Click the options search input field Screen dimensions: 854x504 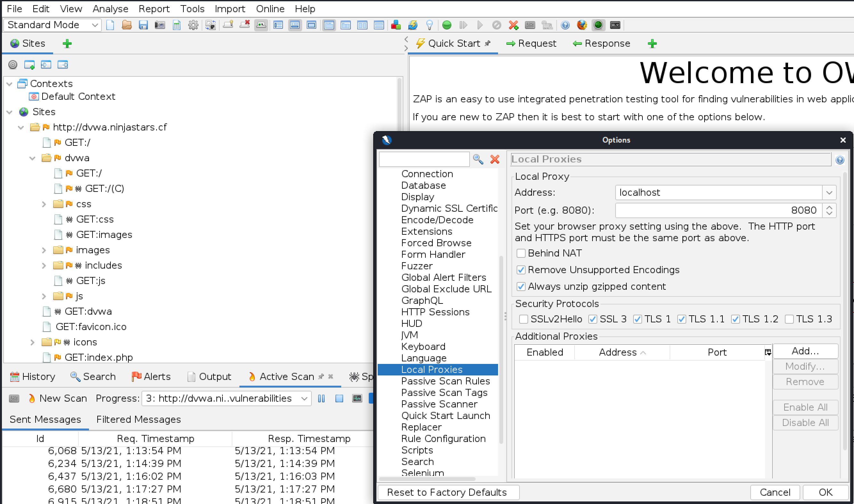coord(424,159)
